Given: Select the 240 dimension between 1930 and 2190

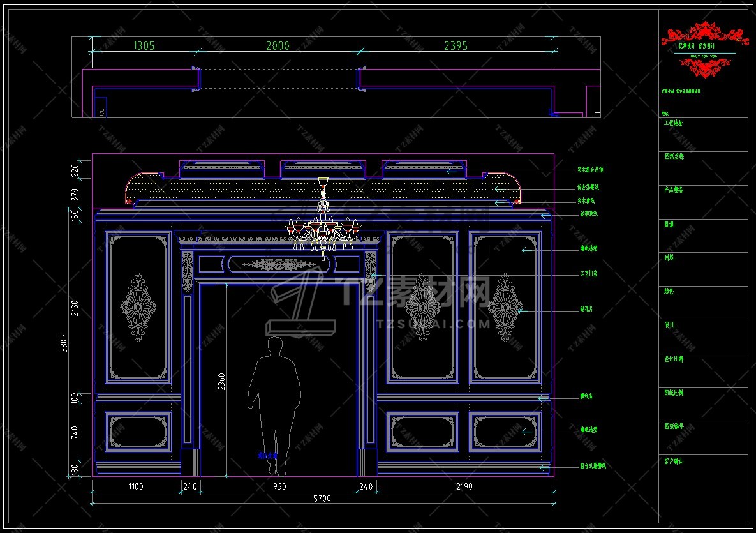Looking at the screenshot, I should pos(366,486).
